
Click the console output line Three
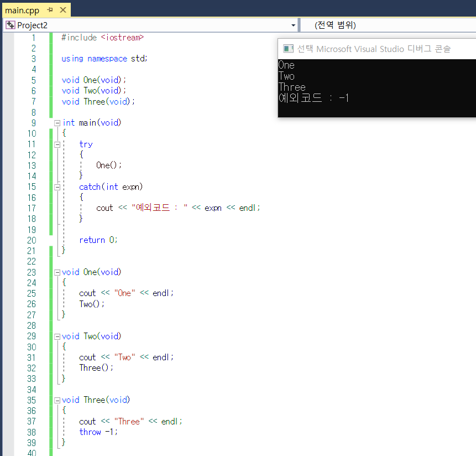[x=292, y=87]
